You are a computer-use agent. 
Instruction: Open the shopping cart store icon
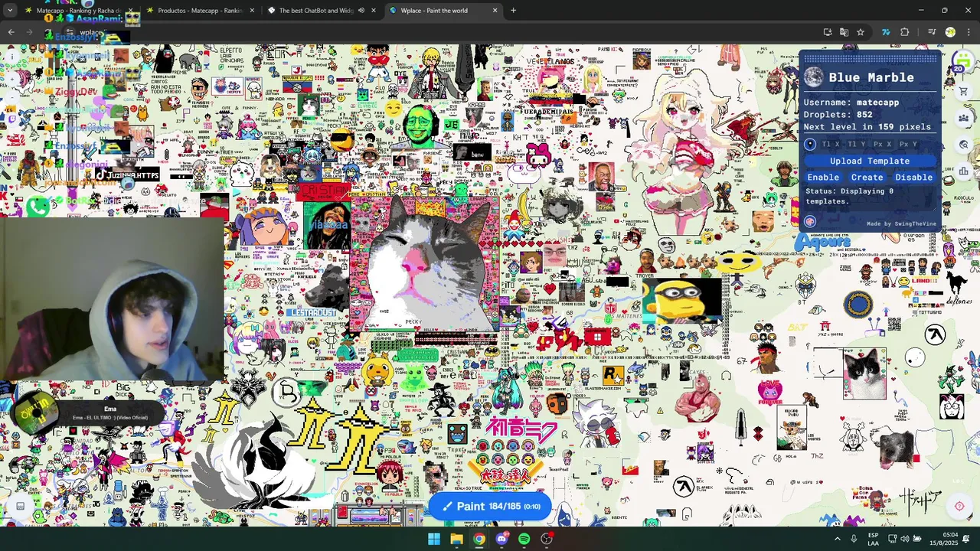(x=964, y=92)
